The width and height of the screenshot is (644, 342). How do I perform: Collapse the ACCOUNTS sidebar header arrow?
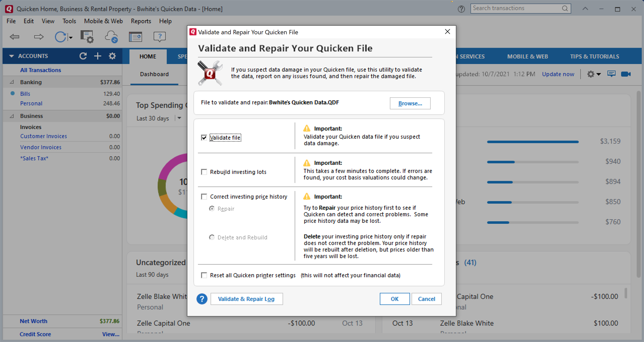tap(11, 56)
